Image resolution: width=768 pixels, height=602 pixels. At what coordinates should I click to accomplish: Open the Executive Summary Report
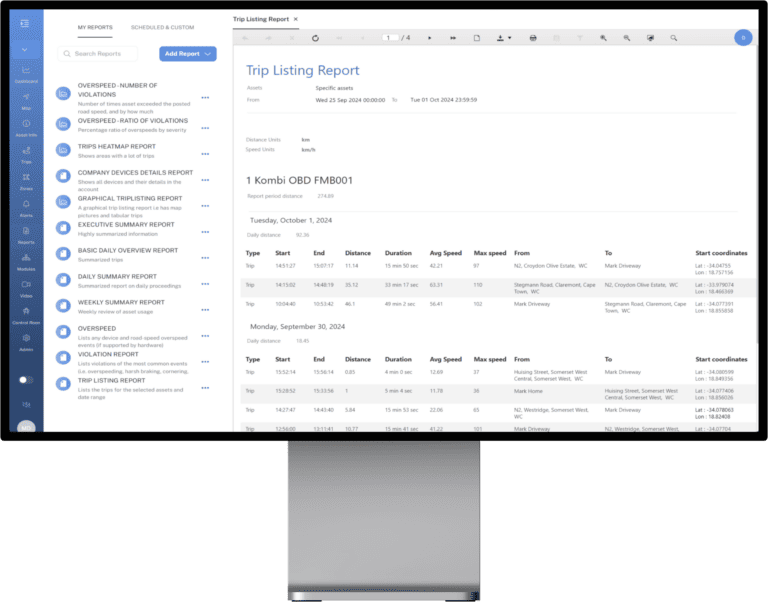tap(126, 225)
